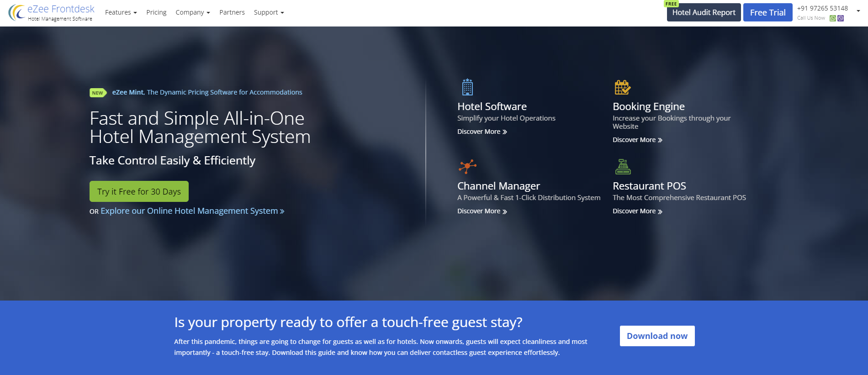
Task: Click 'The Most Comprehensive Restaurant POS' text
Action: [679, 198]
